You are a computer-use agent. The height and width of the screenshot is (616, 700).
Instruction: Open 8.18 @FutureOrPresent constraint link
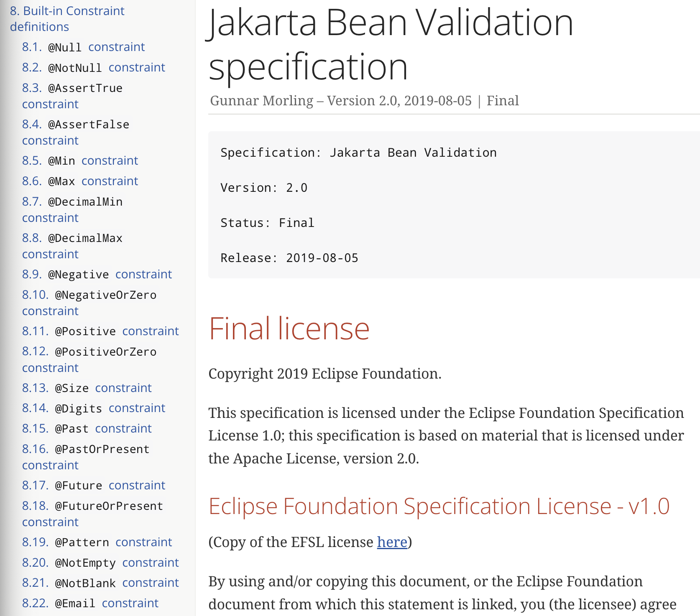tap(93, 514)
